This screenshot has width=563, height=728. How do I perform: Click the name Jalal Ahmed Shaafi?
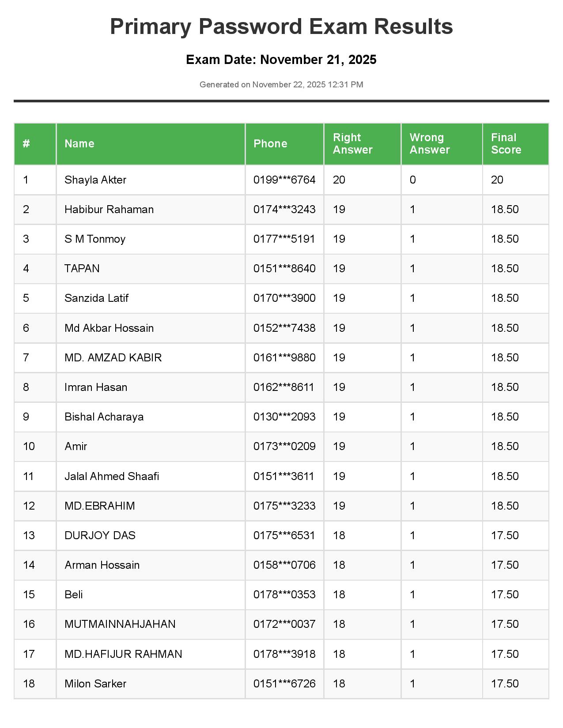[112, 477]
